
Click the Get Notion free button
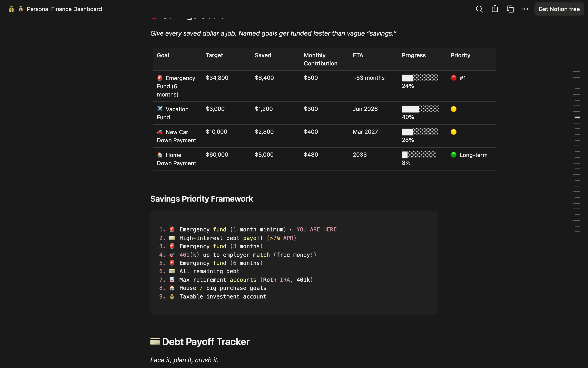pyautogui.click(x=559, y=9)
